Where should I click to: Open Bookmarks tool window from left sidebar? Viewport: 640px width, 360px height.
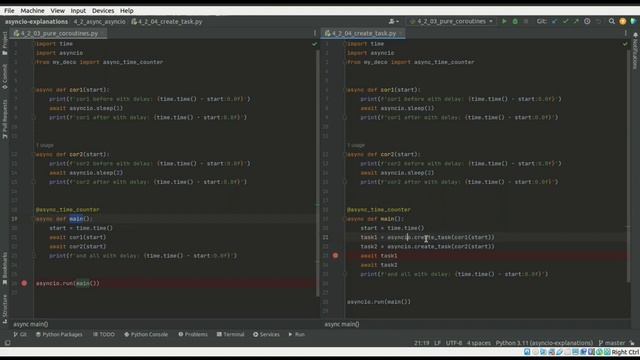[5, 268]
